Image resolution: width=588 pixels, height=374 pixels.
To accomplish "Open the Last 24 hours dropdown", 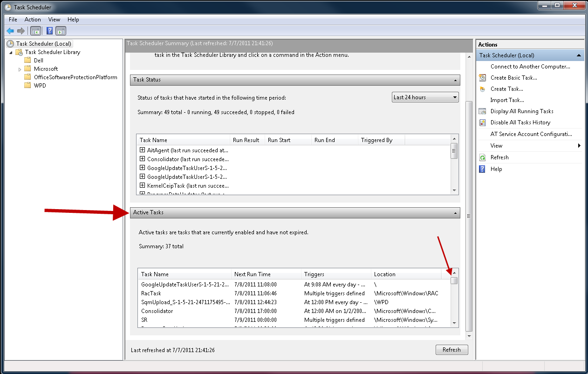I will tap(425, 97).
